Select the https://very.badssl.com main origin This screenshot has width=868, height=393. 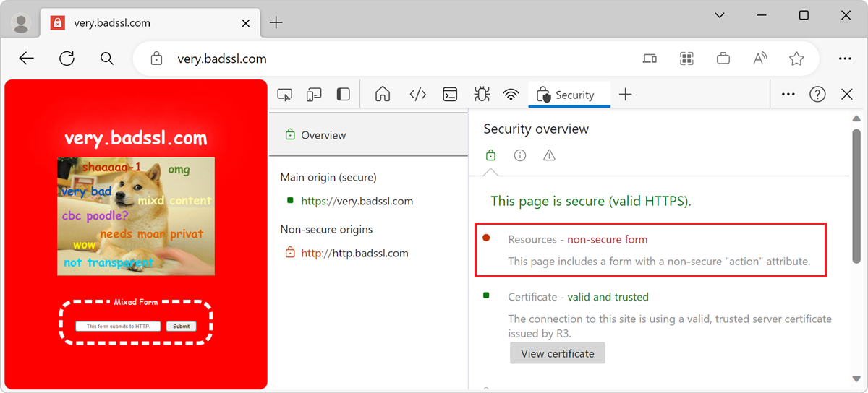point(357,201)
